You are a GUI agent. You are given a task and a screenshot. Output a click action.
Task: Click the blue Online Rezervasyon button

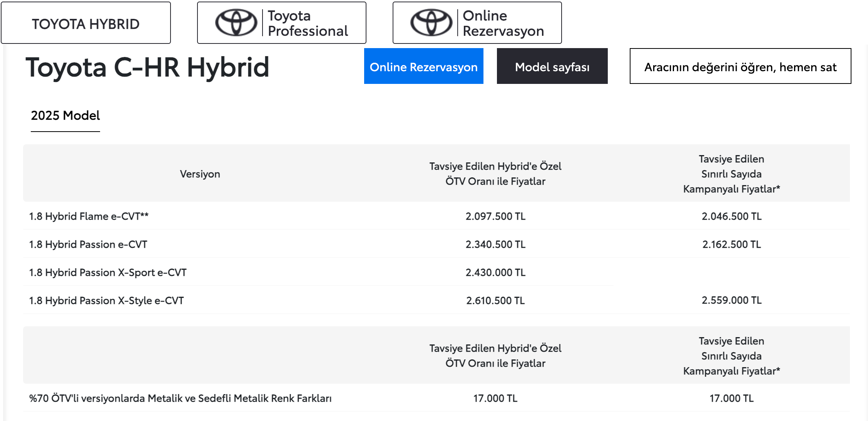[x=424, y=66]
